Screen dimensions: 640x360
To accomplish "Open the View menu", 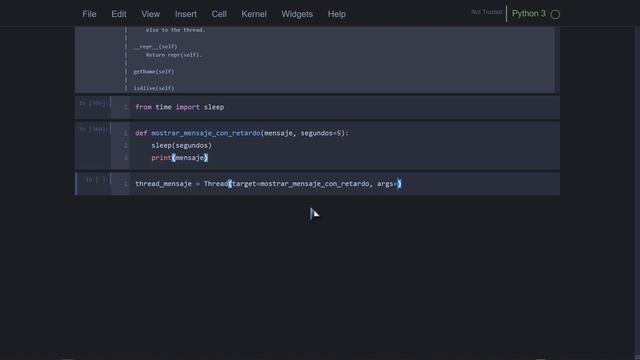I will [x=151, y=14].
